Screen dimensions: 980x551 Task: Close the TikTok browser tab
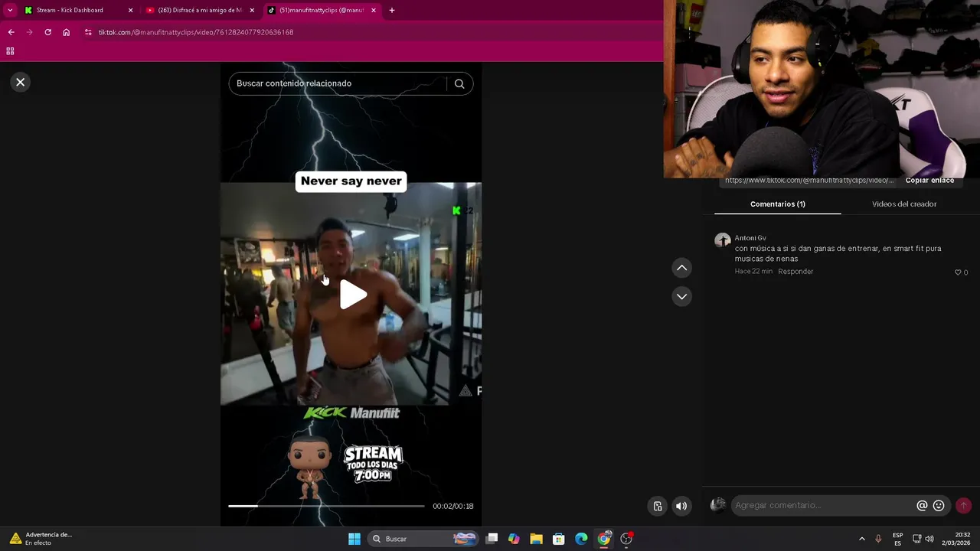[x=374, y=11]
